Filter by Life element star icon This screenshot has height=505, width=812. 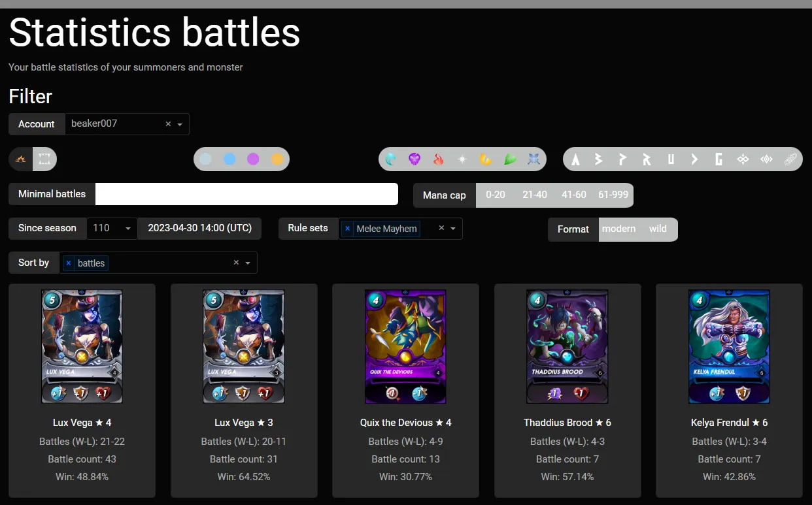[x=462, y=159]
